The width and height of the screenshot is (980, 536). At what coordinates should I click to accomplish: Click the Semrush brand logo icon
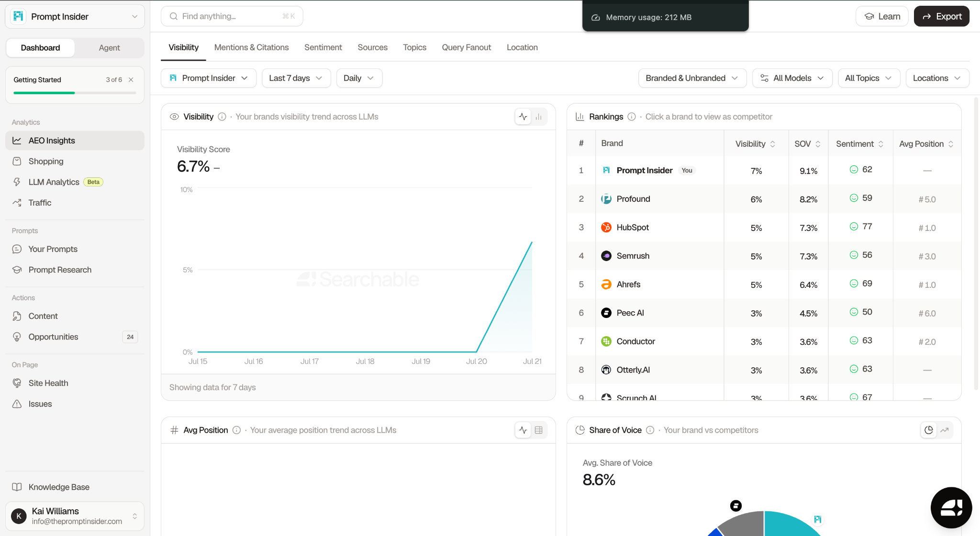[606, 256]
